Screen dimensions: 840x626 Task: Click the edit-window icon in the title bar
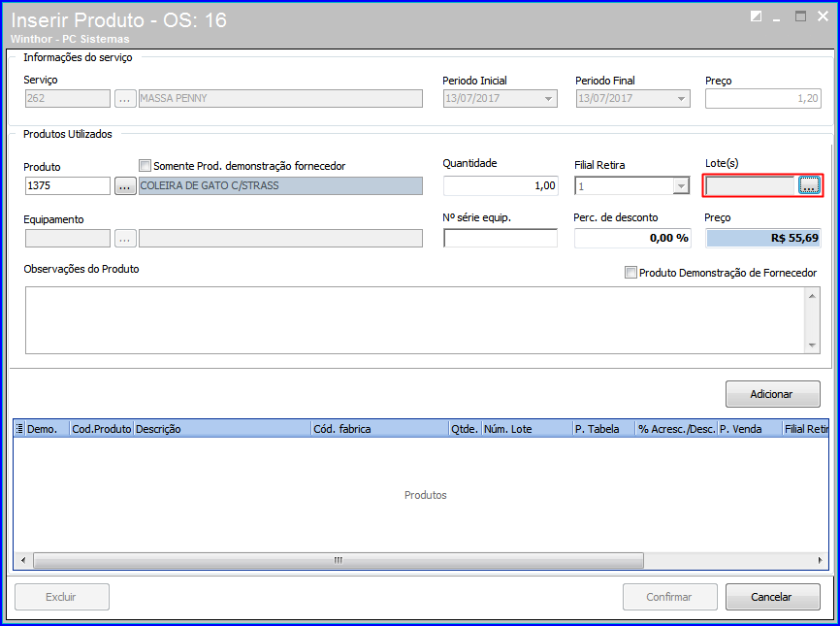click(756, 16)
